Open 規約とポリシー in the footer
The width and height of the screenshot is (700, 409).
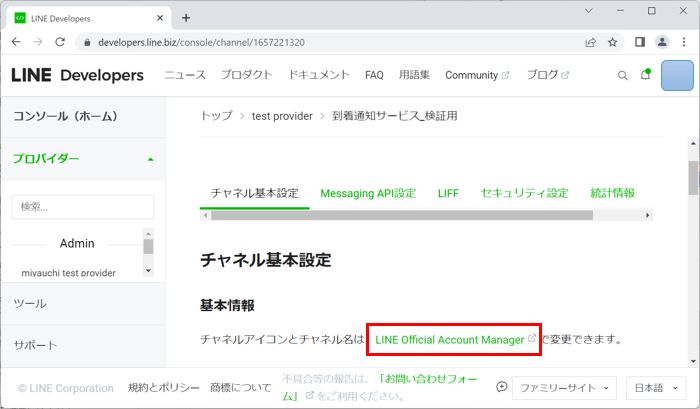[163, 388]
